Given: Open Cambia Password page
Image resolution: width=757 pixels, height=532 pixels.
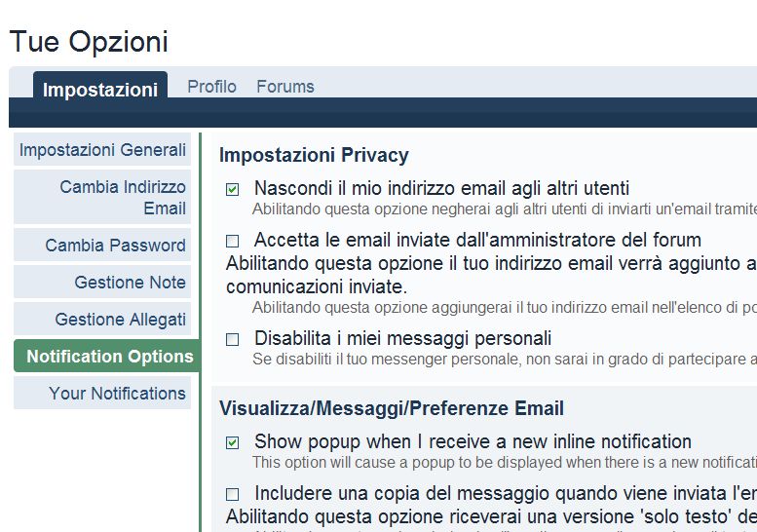Looking at the screenshot, I should click(102, 246).
